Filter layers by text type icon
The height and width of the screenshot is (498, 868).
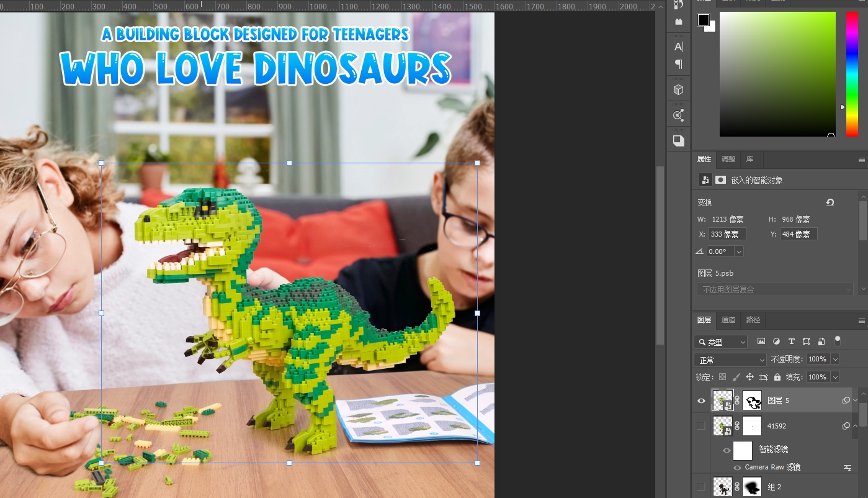[x=791, y=342]
